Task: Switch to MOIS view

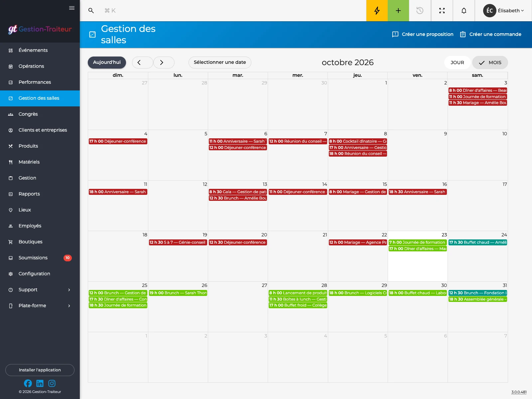Action: [x=490, y=63]
